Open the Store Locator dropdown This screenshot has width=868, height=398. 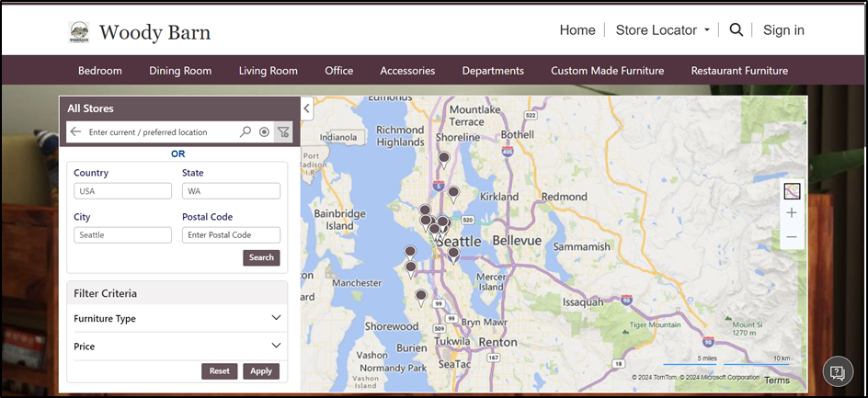tap(662, 30)
